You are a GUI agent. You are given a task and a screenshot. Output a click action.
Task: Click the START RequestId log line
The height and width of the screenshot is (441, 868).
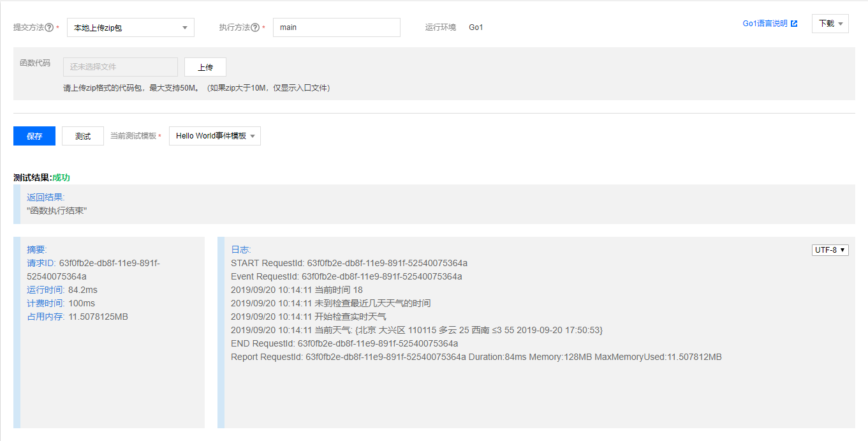(349, 263)
